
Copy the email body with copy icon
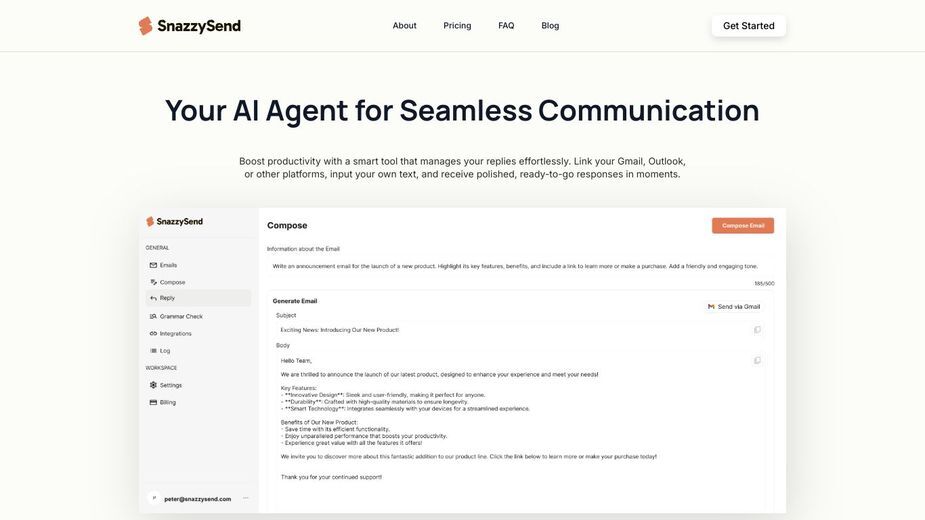tap(757, 360)
